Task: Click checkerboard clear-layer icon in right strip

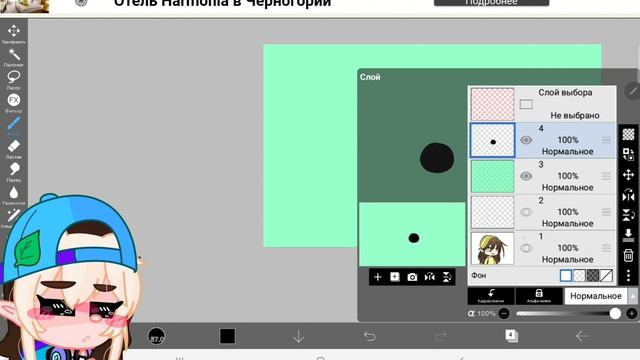Action: [628, 134]
